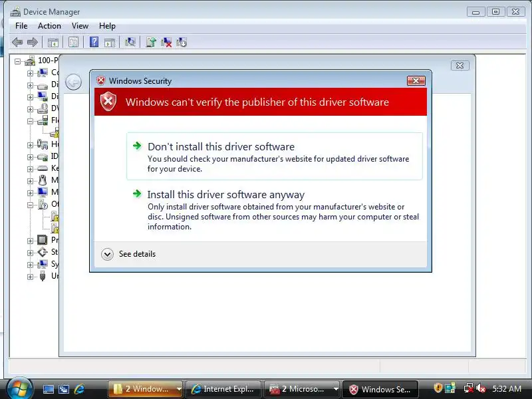The width and height of the screenshot is (532, 399).
Task: Collapse the root computer node 100-P
Action: click(17, 61)
